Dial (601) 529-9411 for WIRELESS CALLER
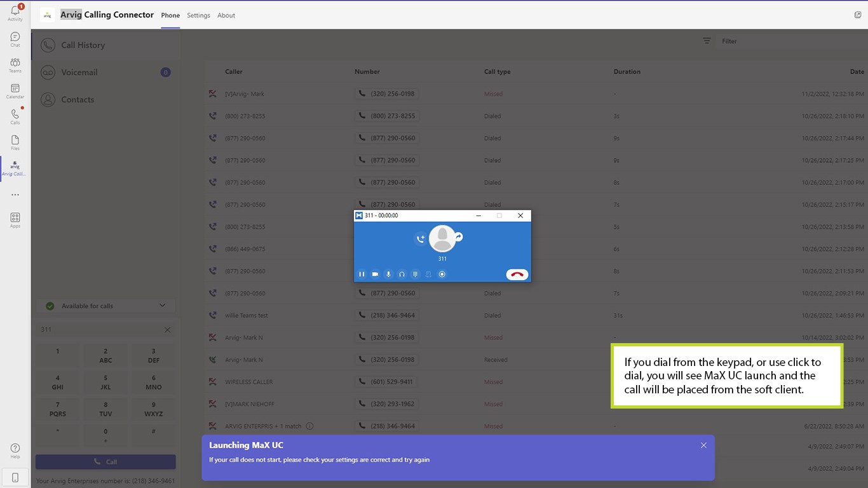This screenshot has width=868, height=488. pos(387,382)
